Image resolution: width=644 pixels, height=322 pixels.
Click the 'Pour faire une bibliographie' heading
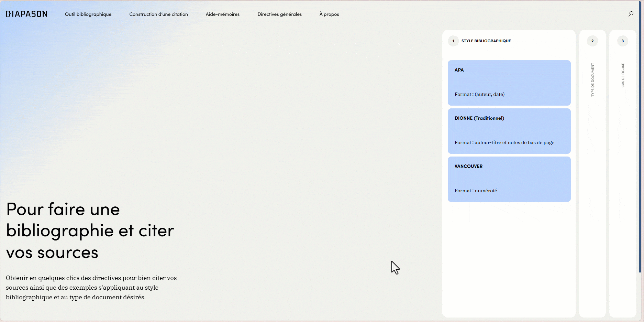[x=90, y=230]
